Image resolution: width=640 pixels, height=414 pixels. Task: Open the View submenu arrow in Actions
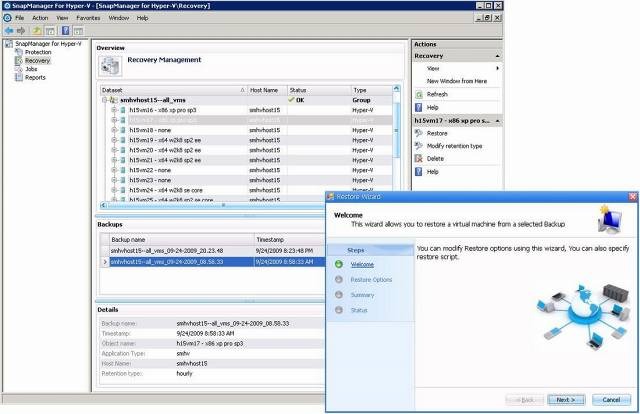498,69
